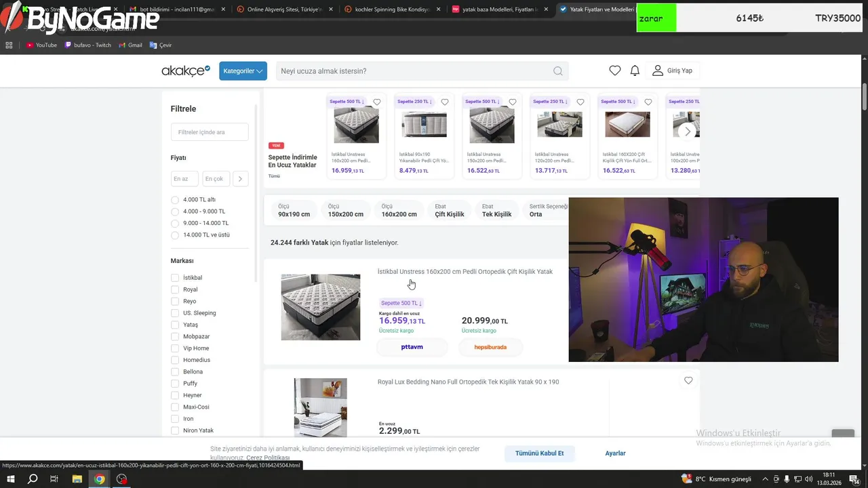
Task: Switch to the bot bildirimi Gmail tab
Action: point(176,9)
